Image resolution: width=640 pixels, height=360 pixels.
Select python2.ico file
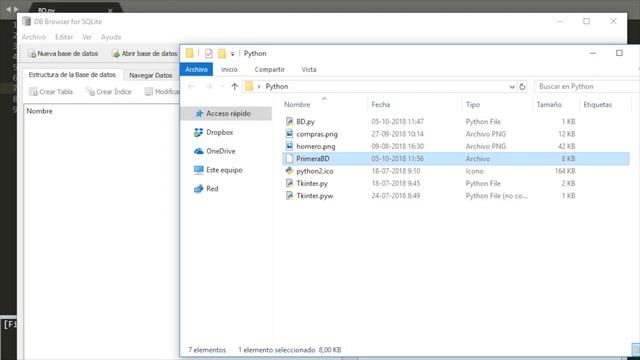click(315, 171)
